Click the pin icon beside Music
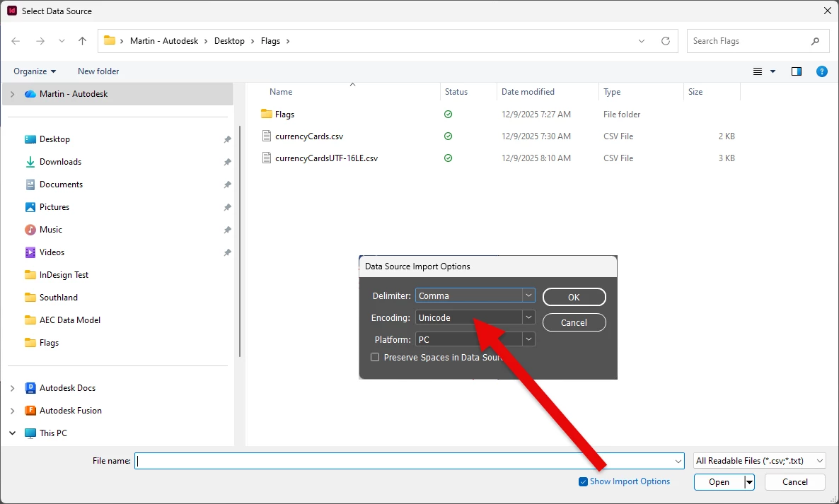This screenshot has width=839, height=504. pyautogui.click(x=227, y=230)
